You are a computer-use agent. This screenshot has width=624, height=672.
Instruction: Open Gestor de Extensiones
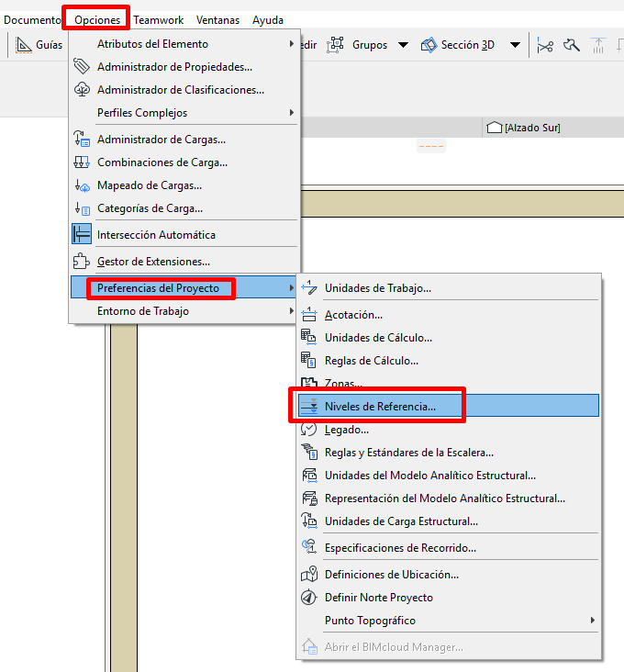(x=153, y=262)
